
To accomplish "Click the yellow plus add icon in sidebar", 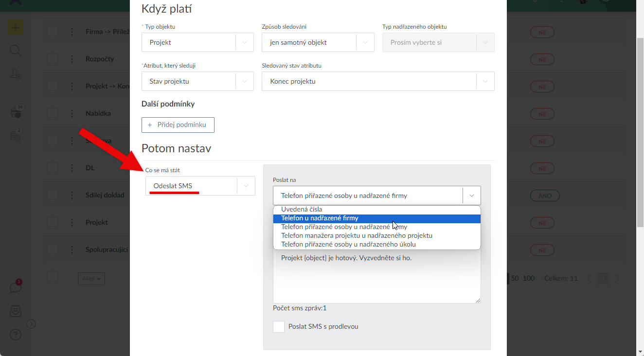I will point(15,27).
